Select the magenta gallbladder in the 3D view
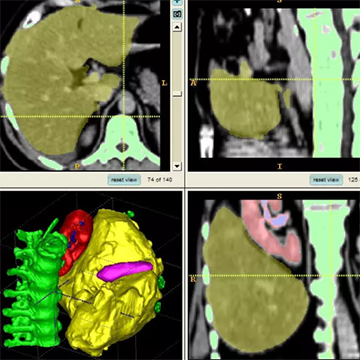The image size is (360, 360). coord(124,270)
